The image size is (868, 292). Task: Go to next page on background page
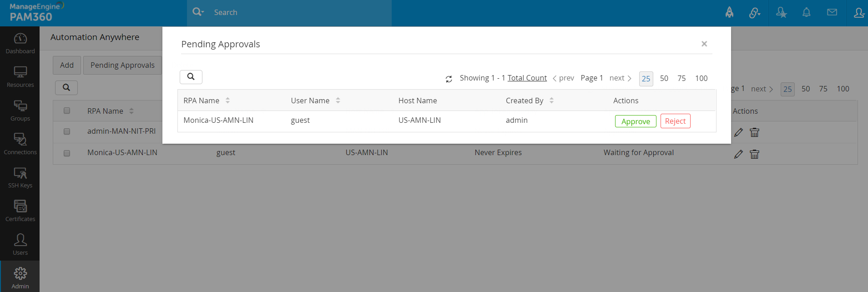[762, 89]
